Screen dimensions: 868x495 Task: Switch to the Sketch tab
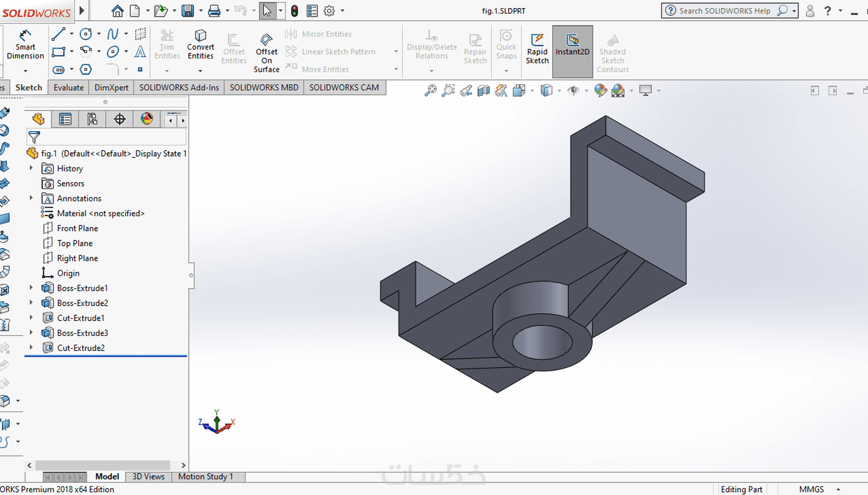(29, 87)
